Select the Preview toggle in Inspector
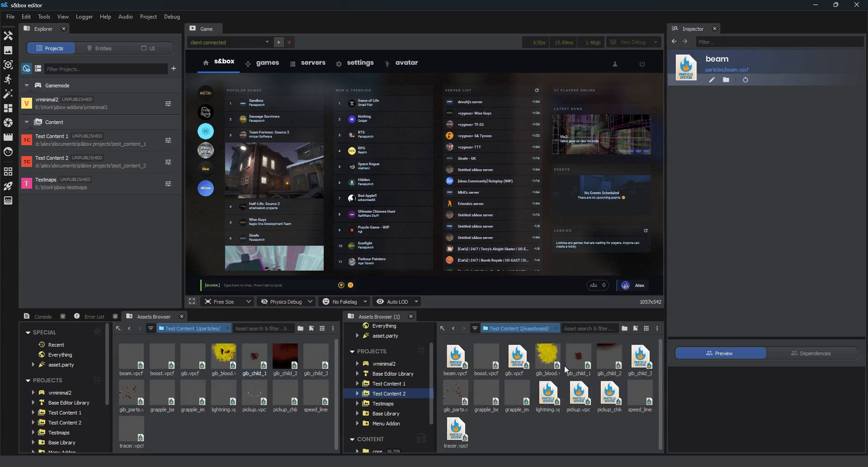This screenshot has height=467, width=868. point(720,353)
